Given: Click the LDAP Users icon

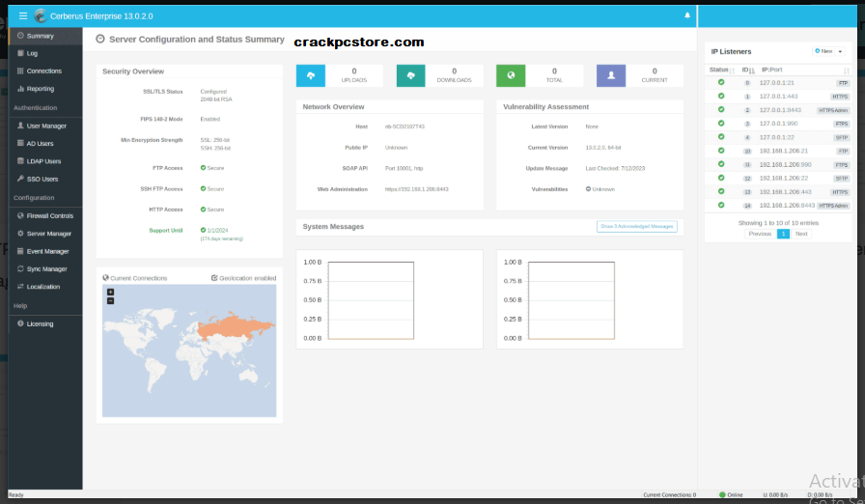Looking at the screenshot, I should tap(20, 161).
